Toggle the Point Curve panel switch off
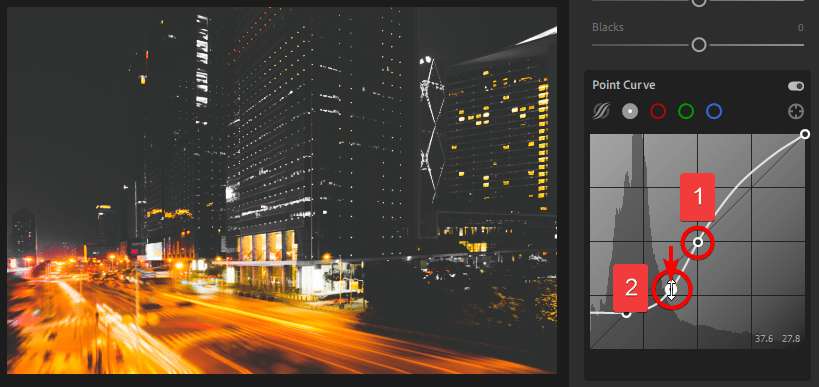The image size is (819, 387). point(796,86)
